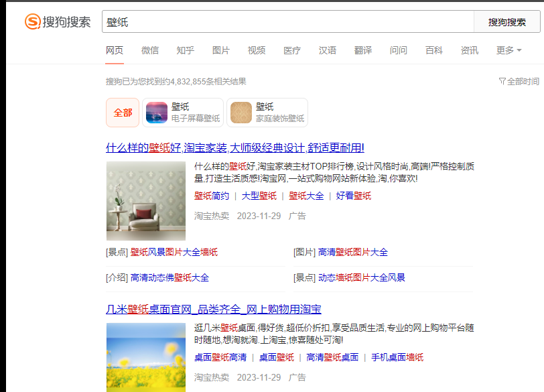Switch to the 翻译 tab
The height and width of the screenshot is (392, 544).
363,50
